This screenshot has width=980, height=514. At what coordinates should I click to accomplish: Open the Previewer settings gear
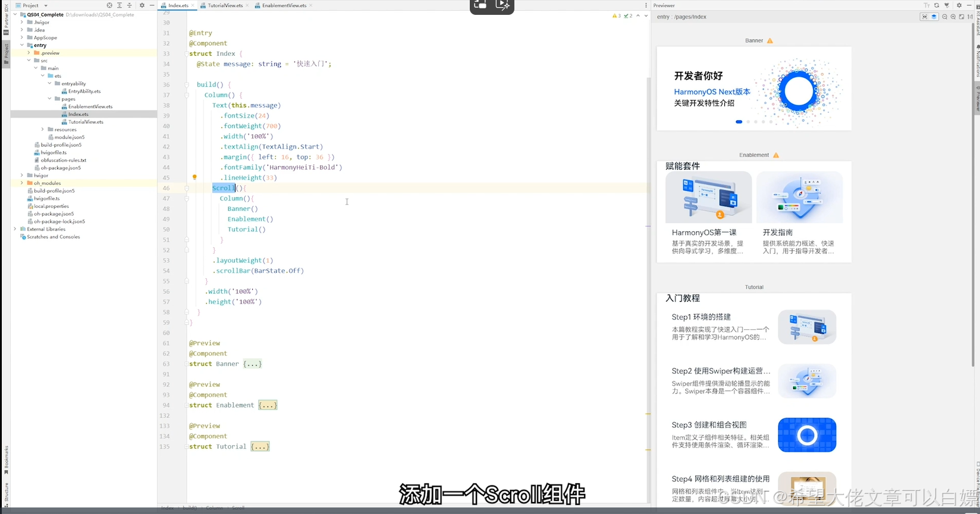click(959, 5)
